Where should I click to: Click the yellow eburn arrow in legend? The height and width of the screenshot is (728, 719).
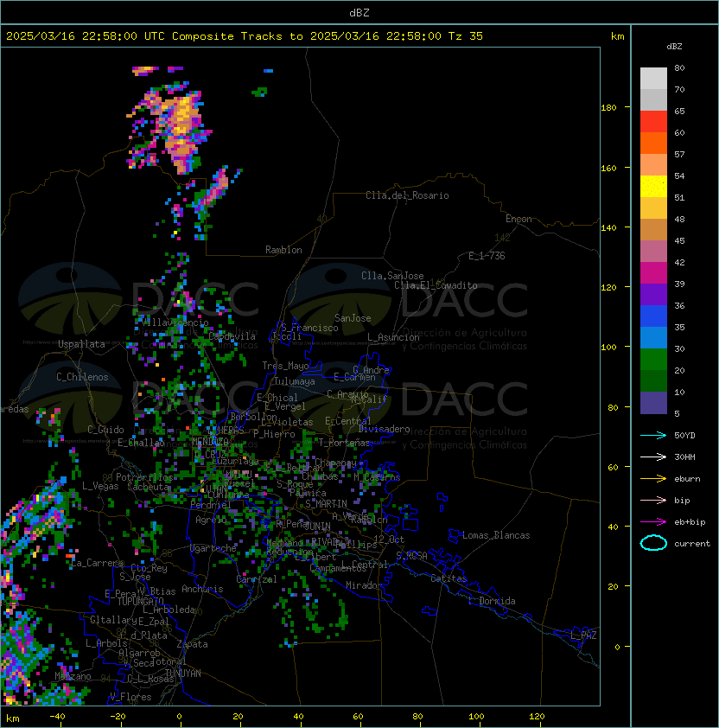tap(653, 479)
